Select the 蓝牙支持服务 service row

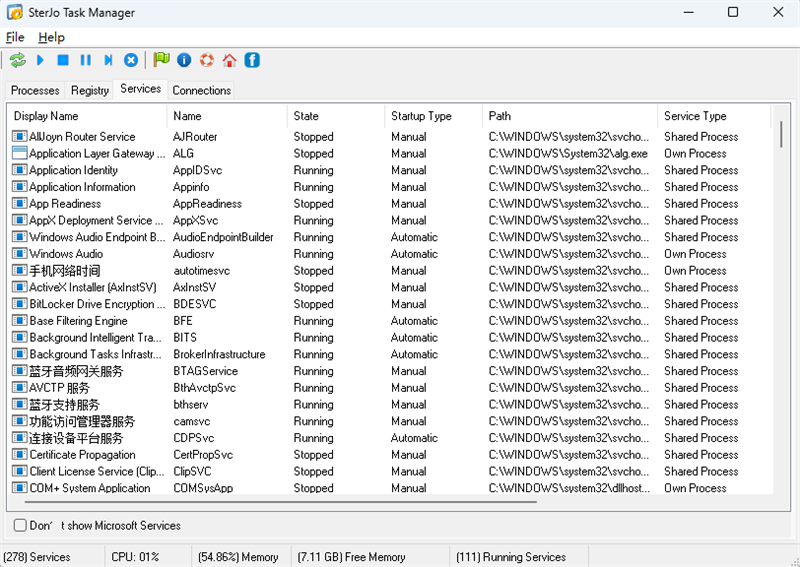pos(390,404)
